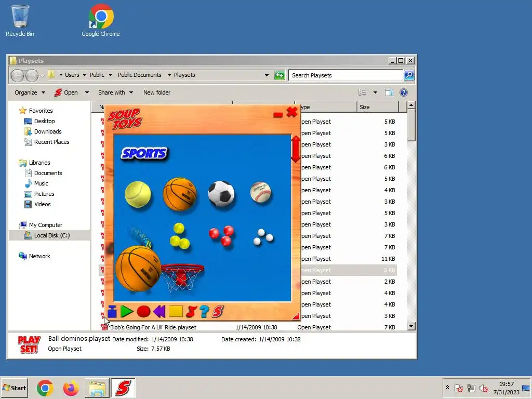Click the SPORTS category heading
This screenshot has width=532, height=399.
click(144, 153)
